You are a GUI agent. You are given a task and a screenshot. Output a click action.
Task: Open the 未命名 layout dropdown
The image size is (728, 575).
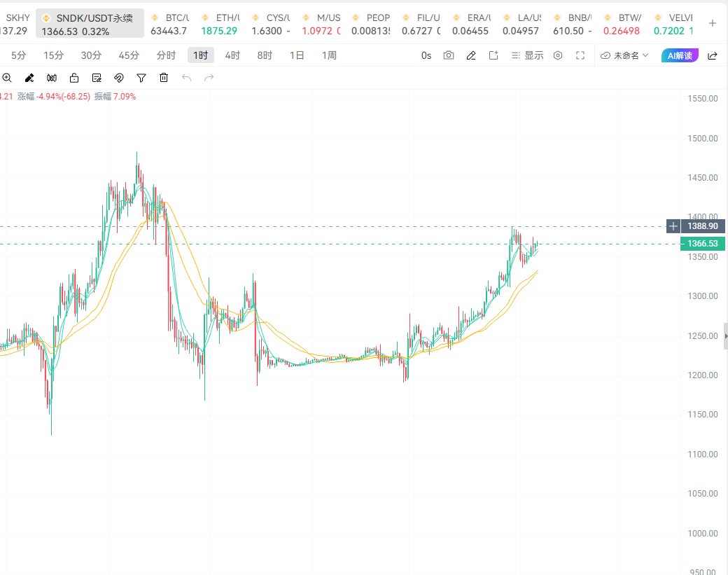[624, 55]
